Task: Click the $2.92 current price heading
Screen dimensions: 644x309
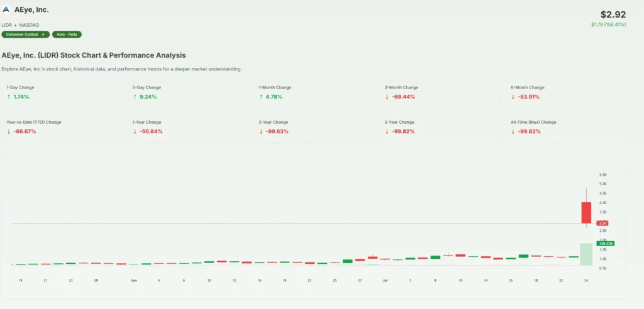Action: pos(613,14)
